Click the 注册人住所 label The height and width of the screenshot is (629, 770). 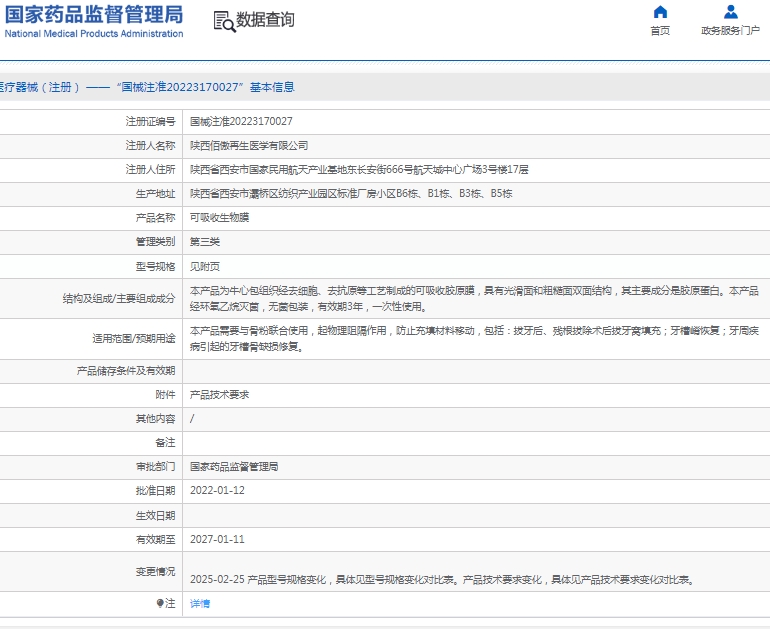(x=150, y=169)
